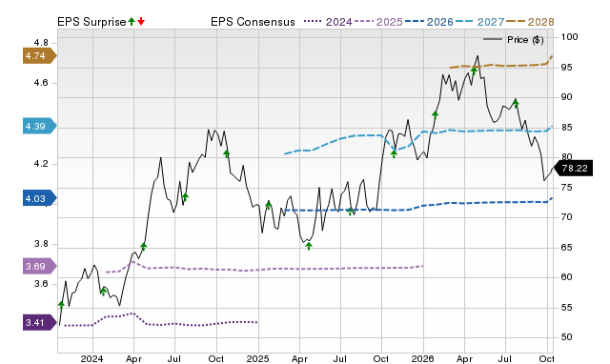The height and width of the screenshot is (364, 610).
Task: Click the 2026 dark blue dashed legend entry
Action: pos(429,22)
